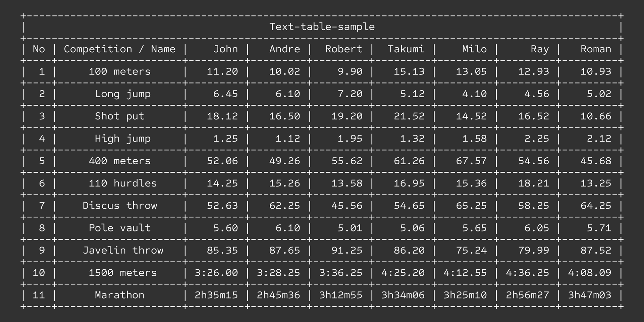This screenshot has height=322, width=644.
Task: Select Andre's discus throw value 62.25
Action: tap(285, 206)
